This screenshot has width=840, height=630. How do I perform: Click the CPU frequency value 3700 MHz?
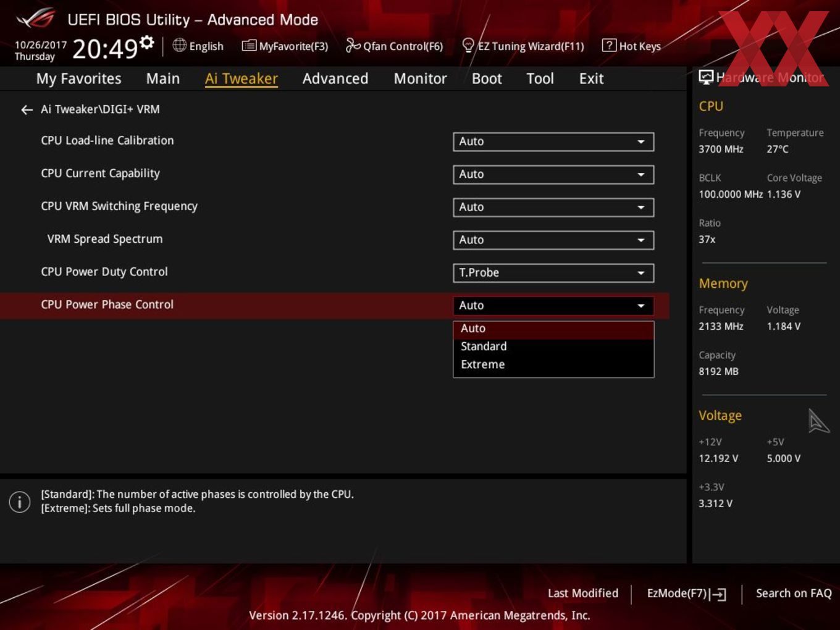point(721,149)
